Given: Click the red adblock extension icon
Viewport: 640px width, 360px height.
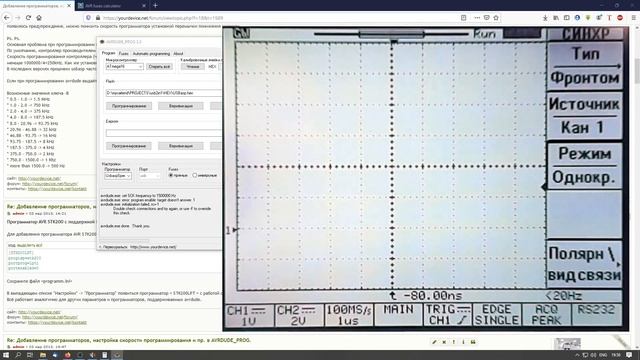Looking at the screenshot, I should 620,18.
